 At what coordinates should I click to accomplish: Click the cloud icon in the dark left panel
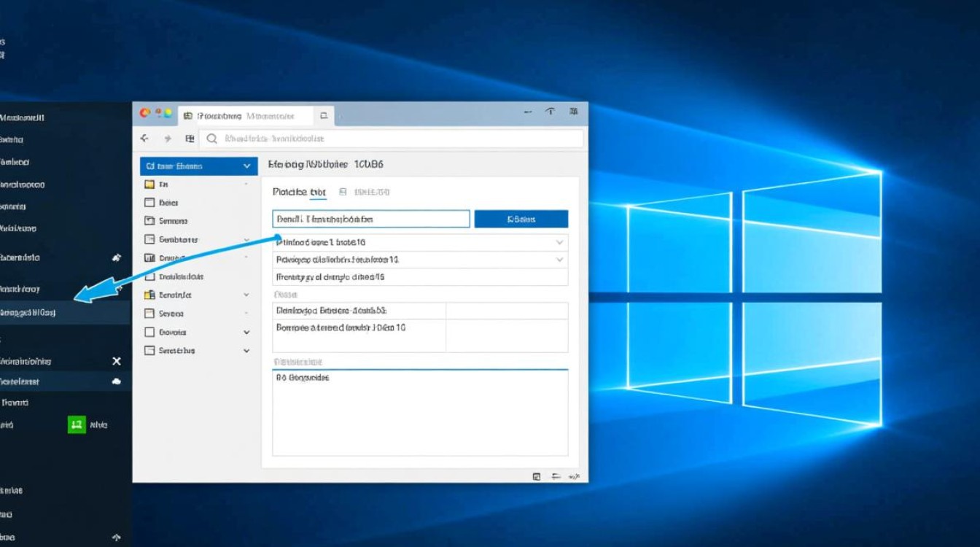[x=116, y=381]
